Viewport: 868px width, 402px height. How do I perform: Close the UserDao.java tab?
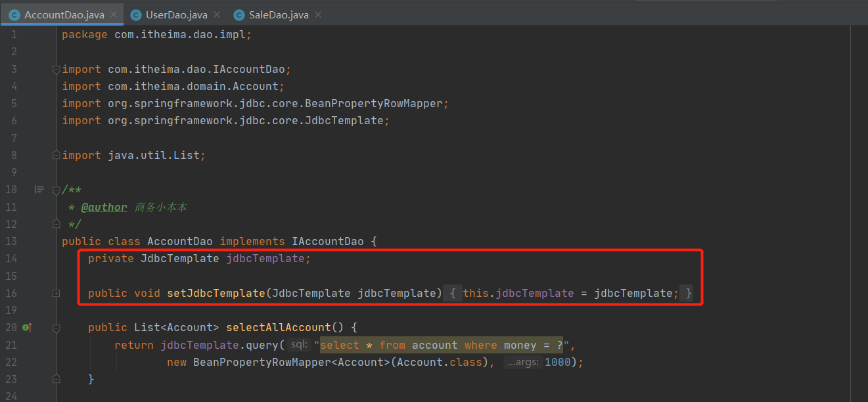pyautogui.click(x=217, y=14)
